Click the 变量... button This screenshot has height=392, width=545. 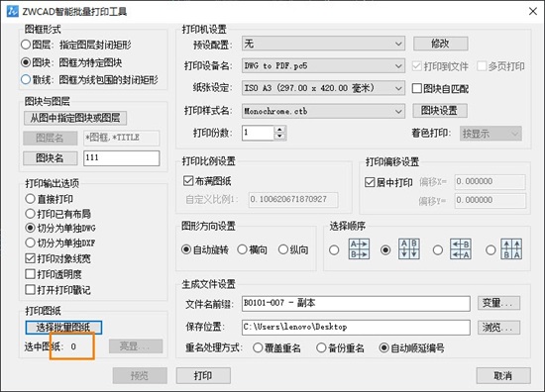pyautogui.click(x=498, y=303)
